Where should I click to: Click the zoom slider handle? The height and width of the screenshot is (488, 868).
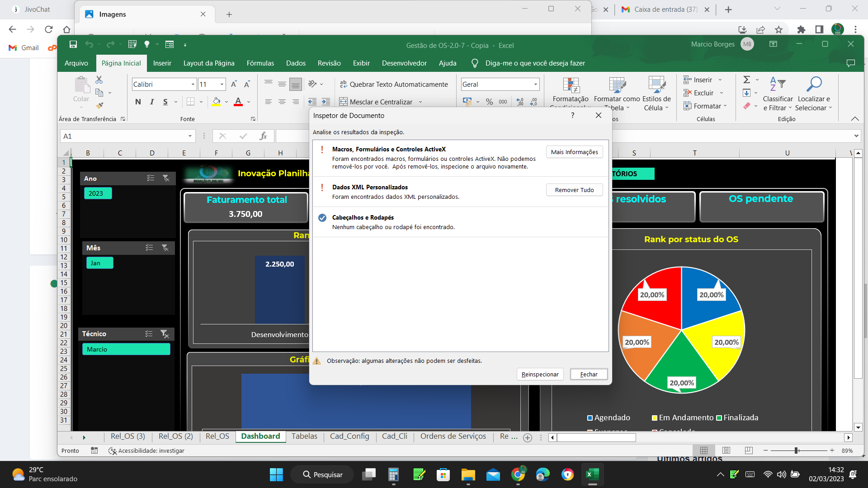[797, 450]
